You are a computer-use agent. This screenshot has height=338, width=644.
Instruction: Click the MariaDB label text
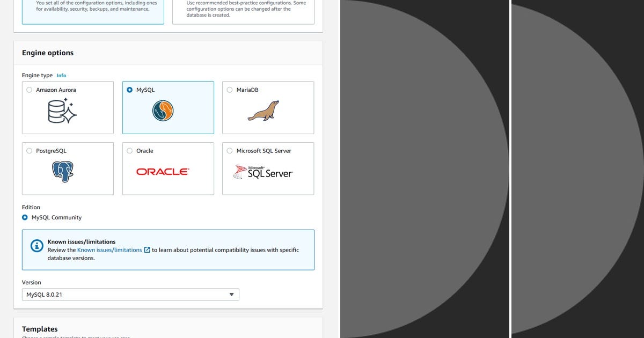[247, 90]
